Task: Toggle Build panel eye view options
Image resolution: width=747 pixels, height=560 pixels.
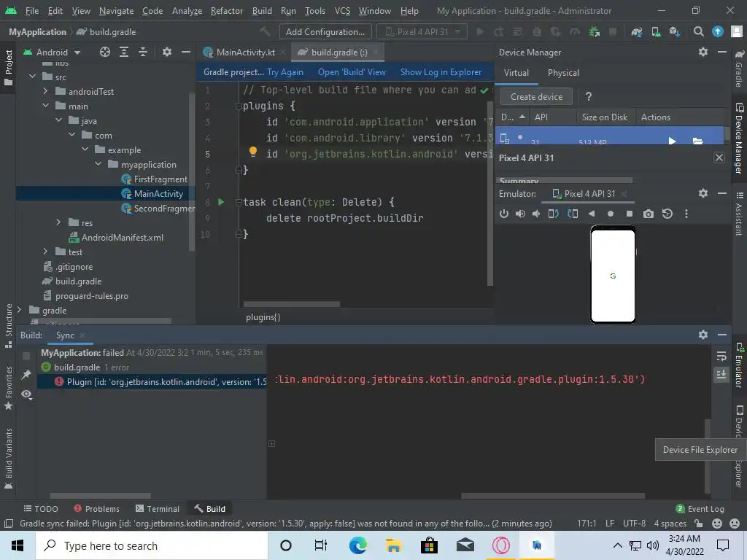Action: tap(26, 394)
